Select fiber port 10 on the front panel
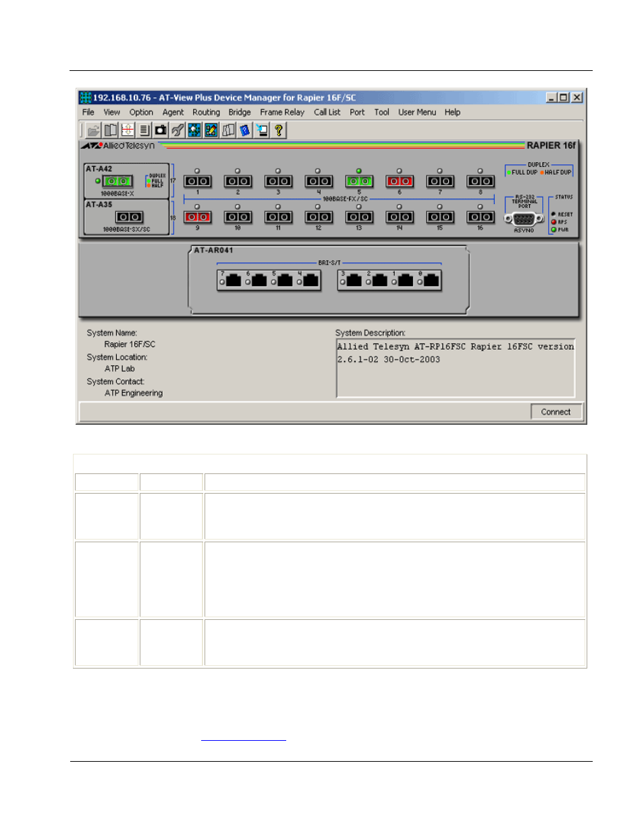644x834 pixels. pos(238,217)
